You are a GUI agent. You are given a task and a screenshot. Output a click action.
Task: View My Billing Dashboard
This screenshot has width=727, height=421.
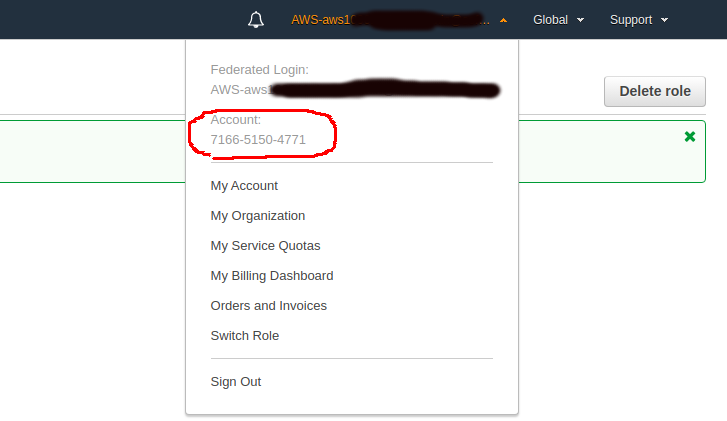(x=271, y=276)
